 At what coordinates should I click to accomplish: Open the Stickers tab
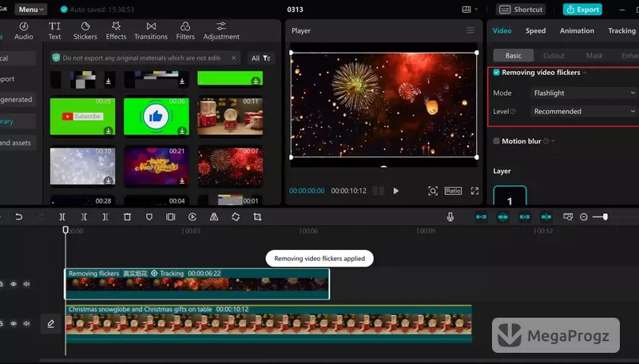(85, 31)
